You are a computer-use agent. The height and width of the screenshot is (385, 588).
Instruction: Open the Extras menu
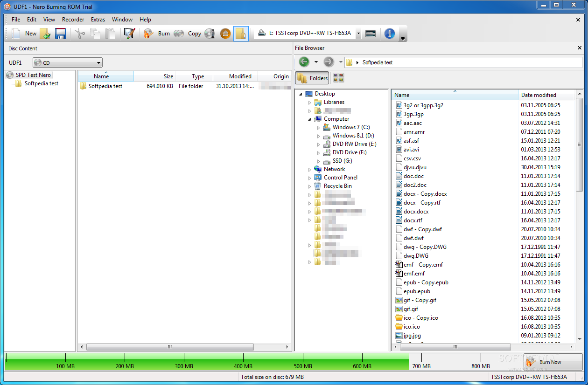point(98,20)
